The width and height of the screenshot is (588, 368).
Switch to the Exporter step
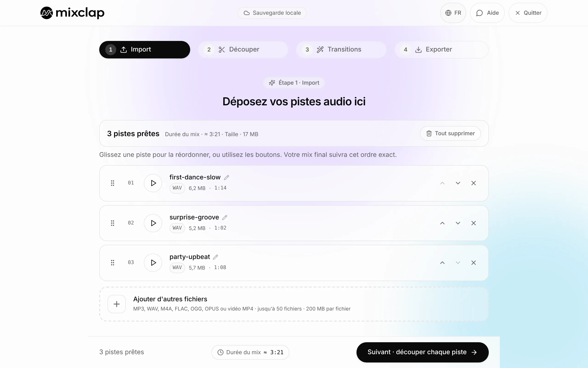(441, 50)
